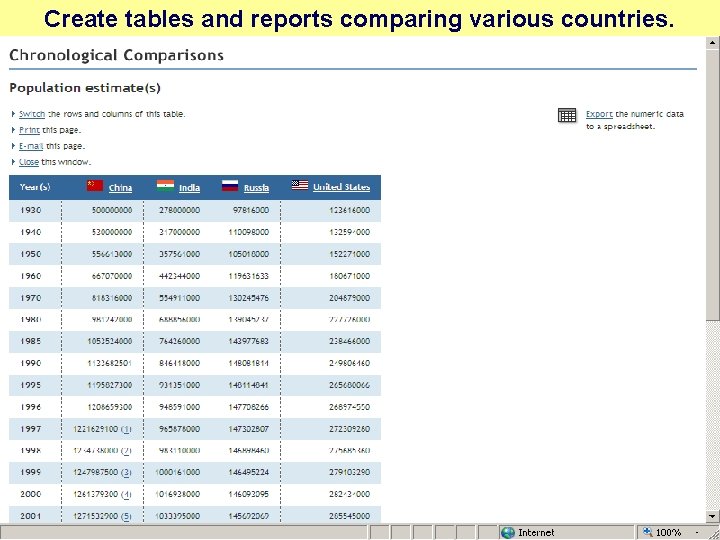Open the India column header link

[x=189, y=187]
